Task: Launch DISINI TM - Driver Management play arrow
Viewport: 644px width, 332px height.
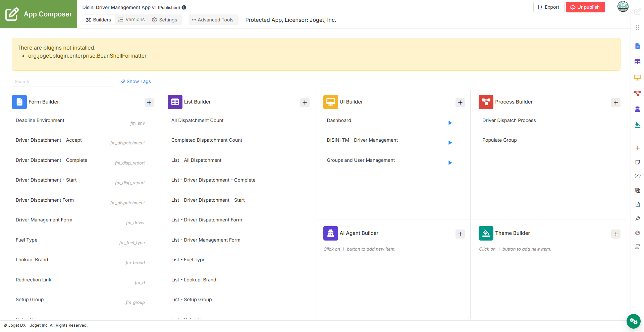Action: click(x=450, y=143)
